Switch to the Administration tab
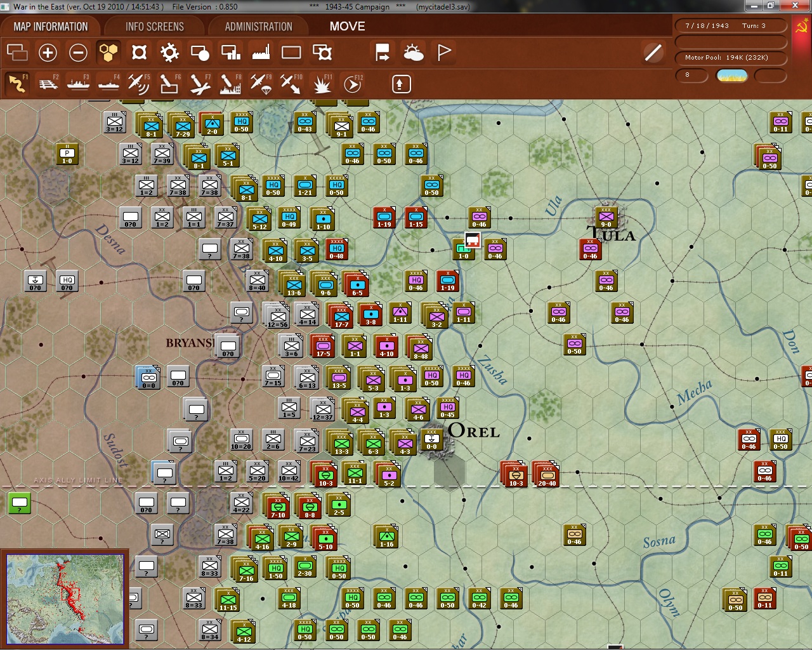812x650 pixels. (259, 27)
